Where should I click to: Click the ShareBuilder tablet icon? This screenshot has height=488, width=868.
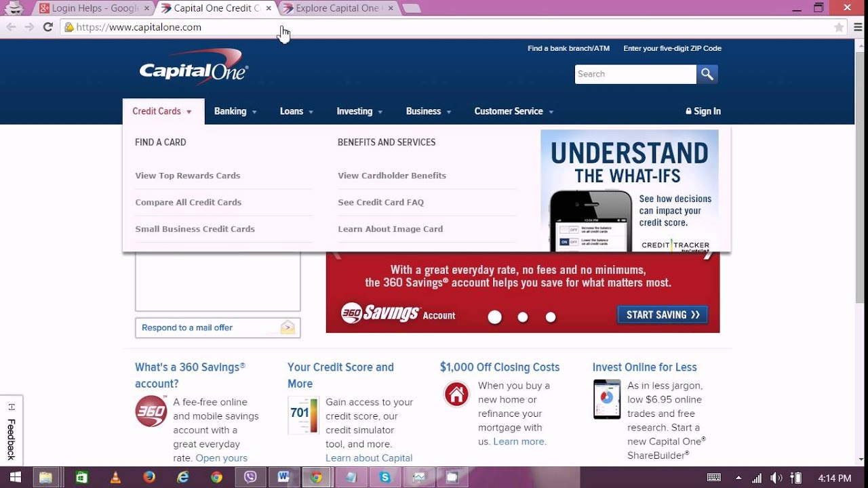coord(607,399)
